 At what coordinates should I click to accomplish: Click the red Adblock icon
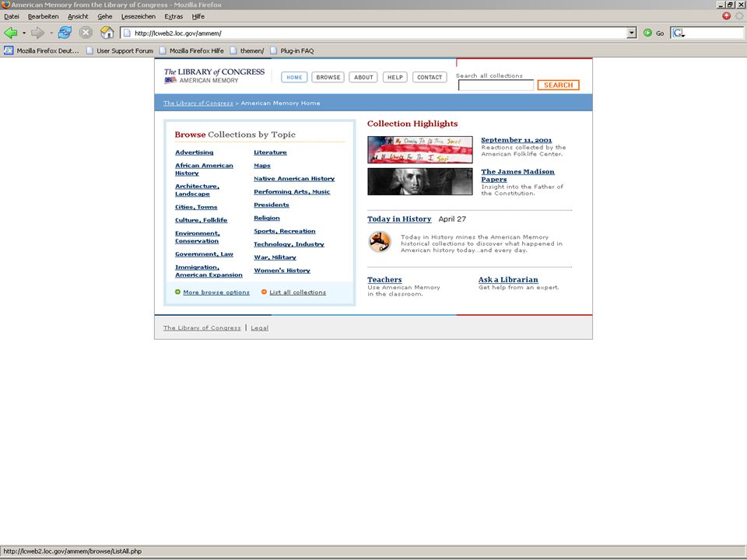click(726, 16)
